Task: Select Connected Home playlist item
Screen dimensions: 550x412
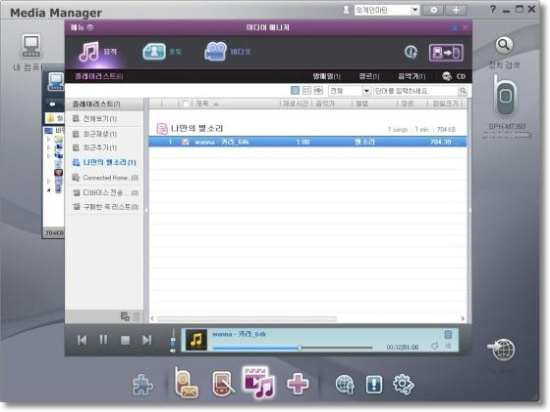Action: coord(105,178)
